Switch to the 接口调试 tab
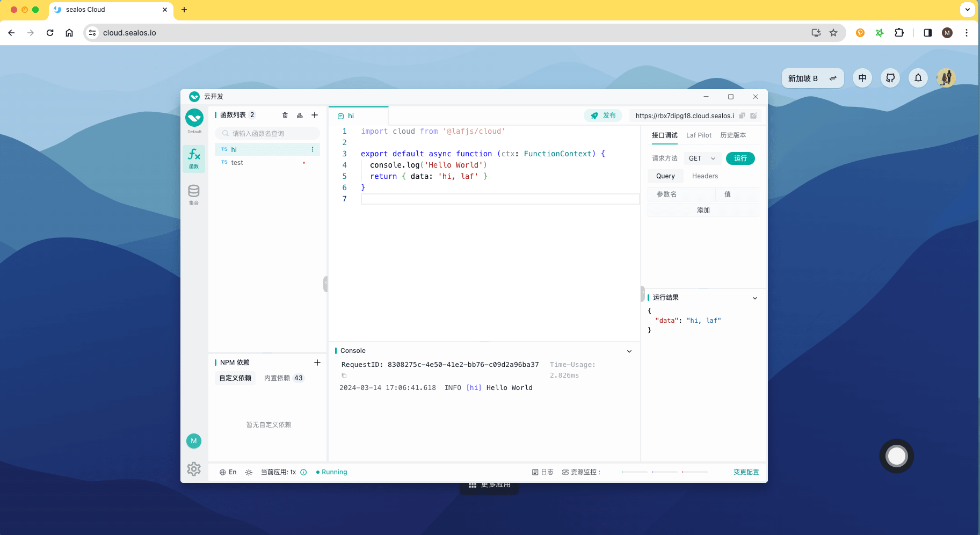 coord(665,135)
